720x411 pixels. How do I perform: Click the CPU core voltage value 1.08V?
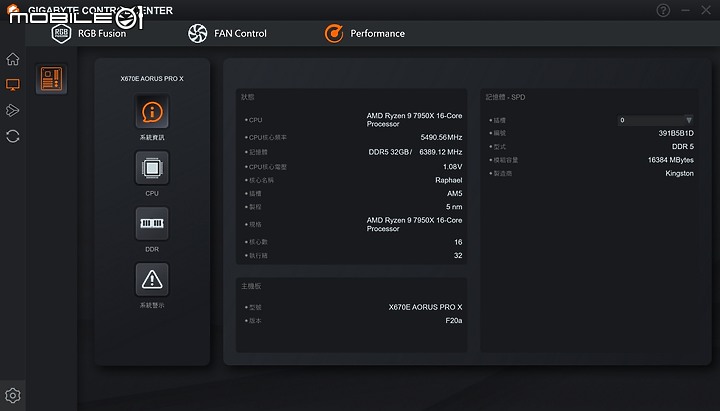[x=453, y=167]
